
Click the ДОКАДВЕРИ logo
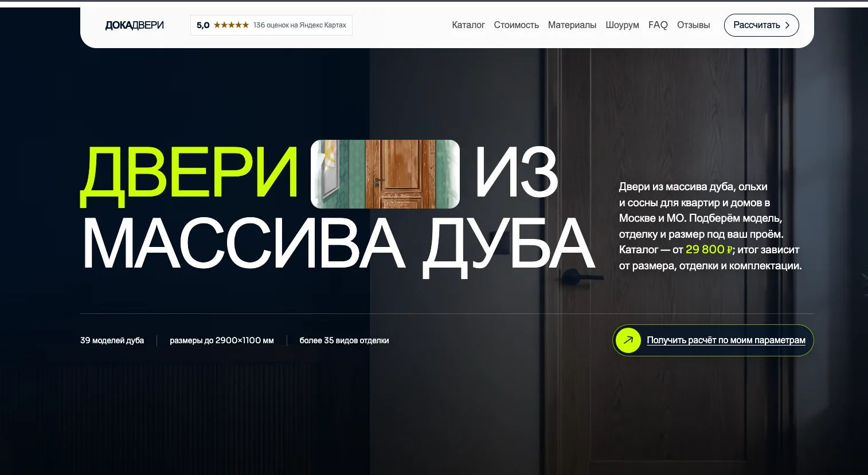point(134,25)
